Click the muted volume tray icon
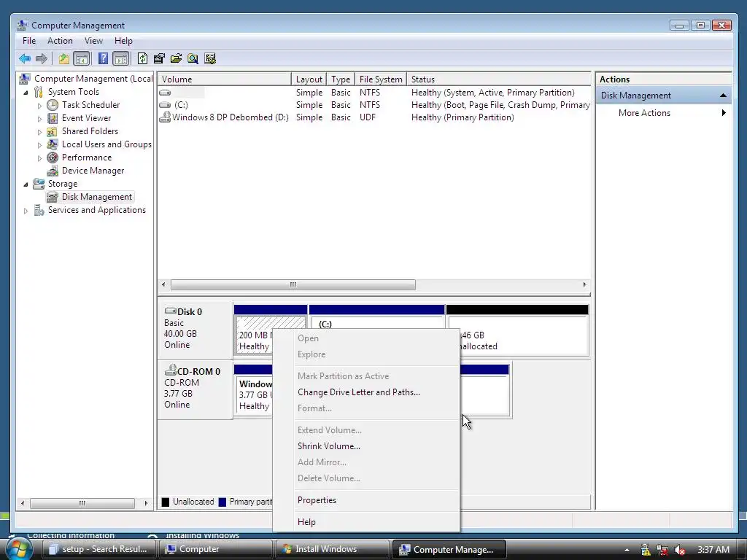The width and height of the screenshot is (747, 560). point(680,550)
